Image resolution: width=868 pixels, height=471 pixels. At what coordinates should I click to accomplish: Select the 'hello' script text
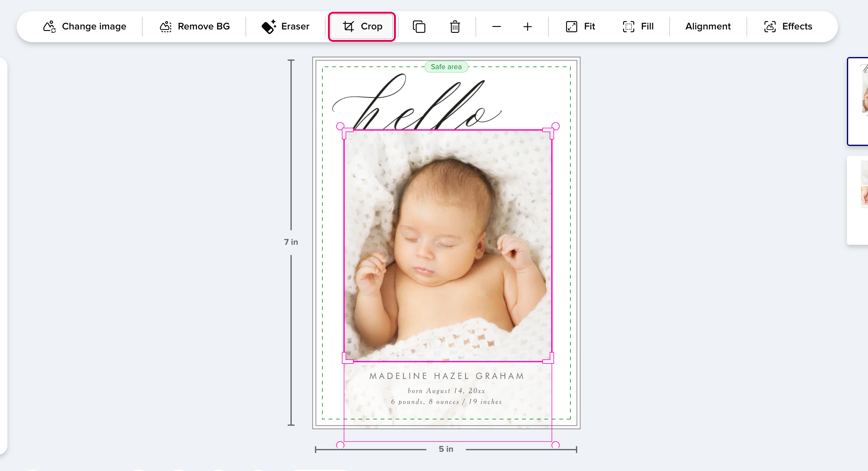click(417, 102)
